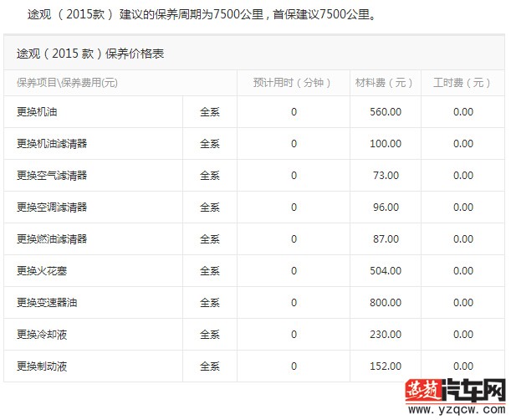The width and height of the screenshot is (511, 420).
Task: Click the 更换空气滤清器 row label
Action: coord(52,176)
